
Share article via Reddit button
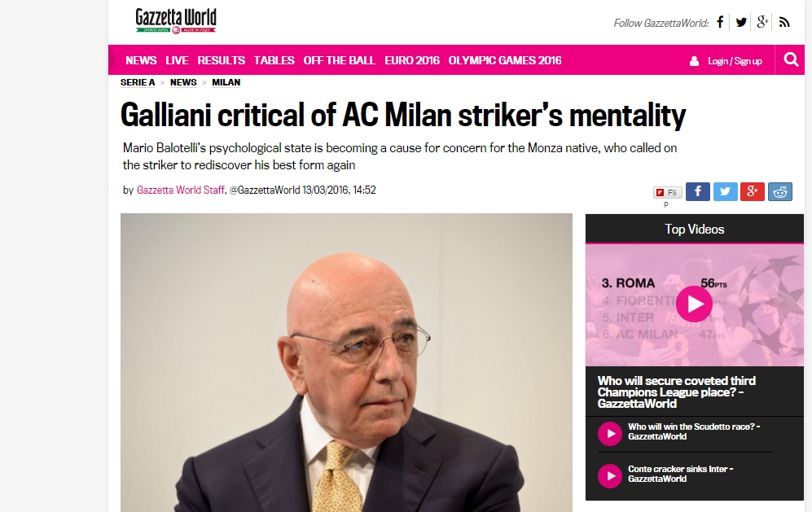780,191
